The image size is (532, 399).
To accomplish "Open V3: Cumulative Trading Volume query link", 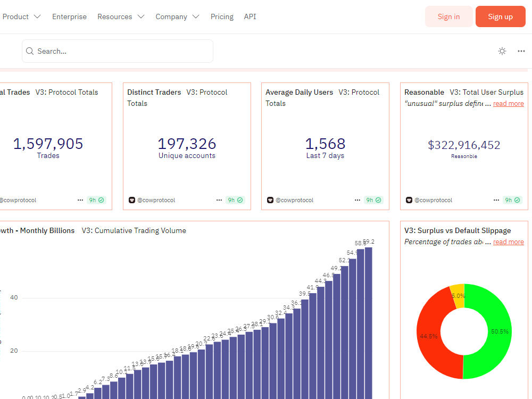I will [x=134, y=231].
